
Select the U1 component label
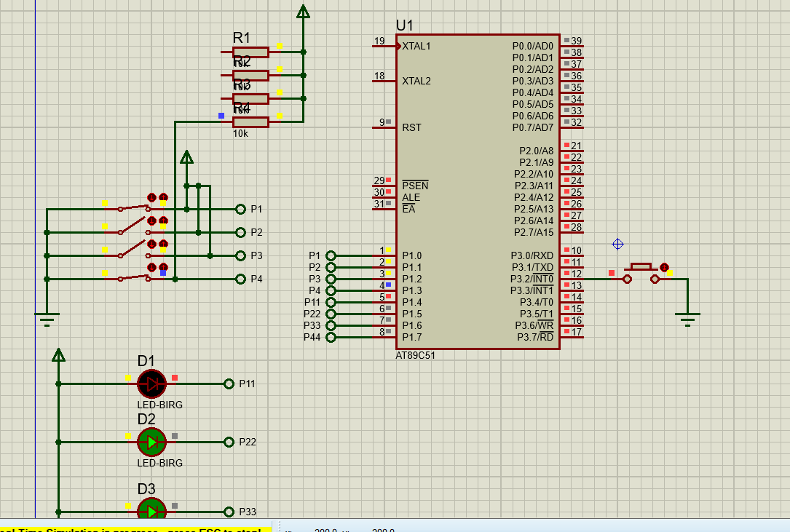point(405,25)
